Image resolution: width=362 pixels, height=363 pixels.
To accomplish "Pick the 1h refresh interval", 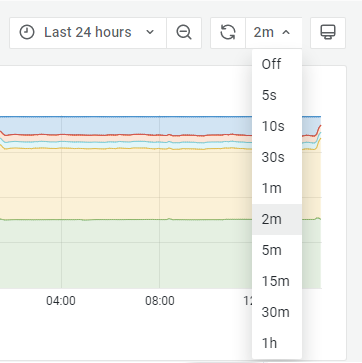I will click(x=277, y=343).
